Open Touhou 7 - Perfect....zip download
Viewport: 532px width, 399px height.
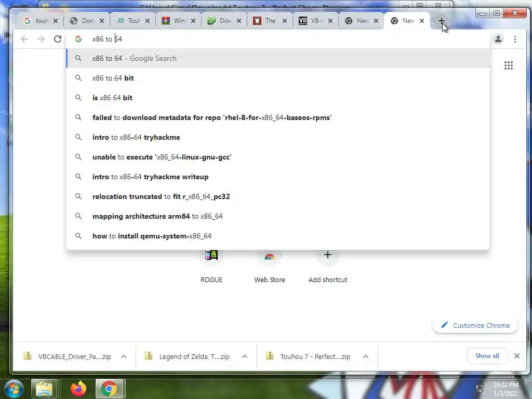tap(310, 356)
